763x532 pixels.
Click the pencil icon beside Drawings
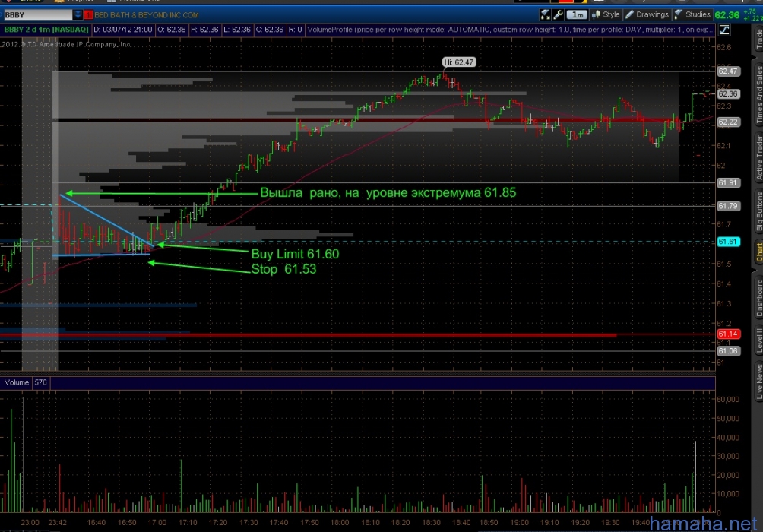point(629,14)
